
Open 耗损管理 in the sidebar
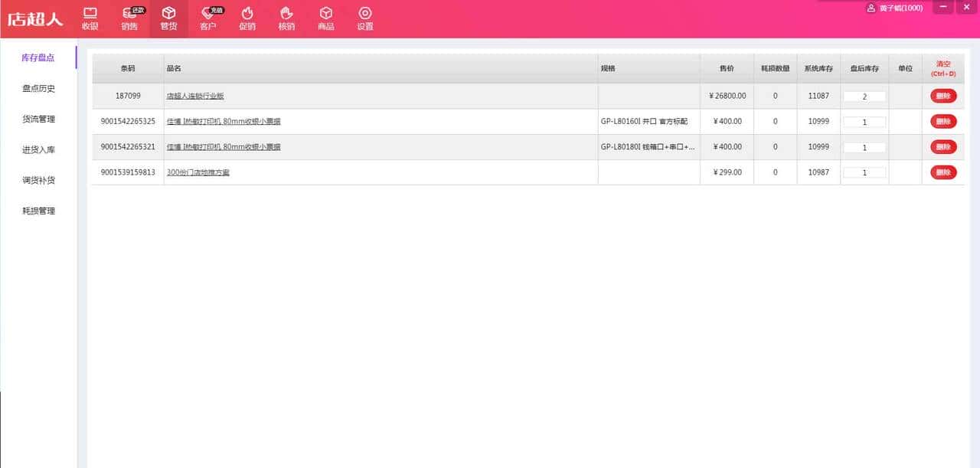(38, 211)
